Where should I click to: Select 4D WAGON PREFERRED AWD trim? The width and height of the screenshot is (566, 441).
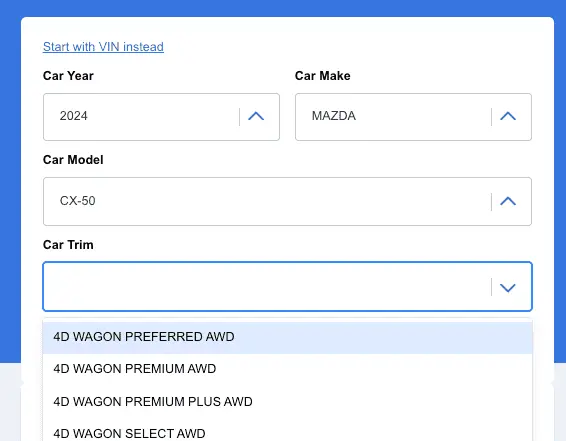tap(287, 337)
